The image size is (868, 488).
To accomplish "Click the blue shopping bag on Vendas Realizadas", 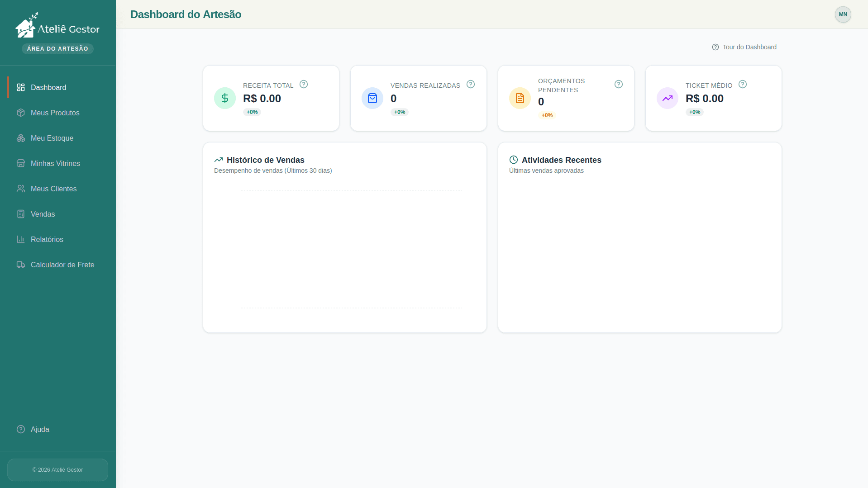I will (372, 98).
